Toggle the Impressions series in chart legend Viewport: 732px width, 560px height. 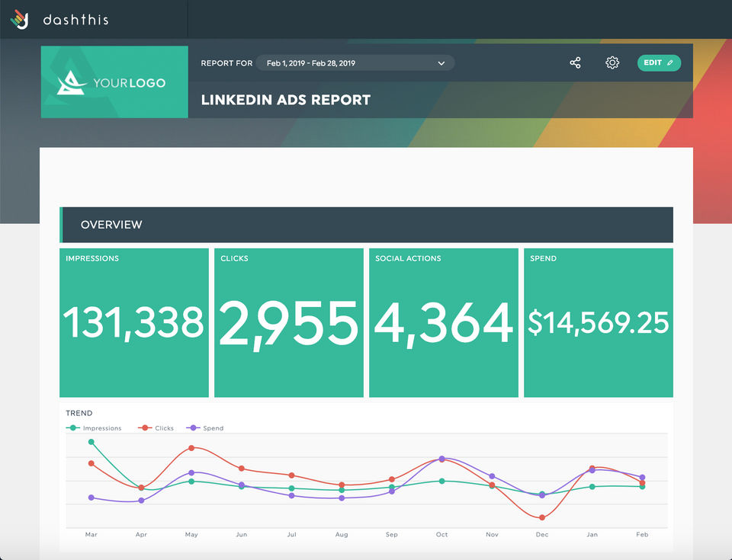pos(94,428)
